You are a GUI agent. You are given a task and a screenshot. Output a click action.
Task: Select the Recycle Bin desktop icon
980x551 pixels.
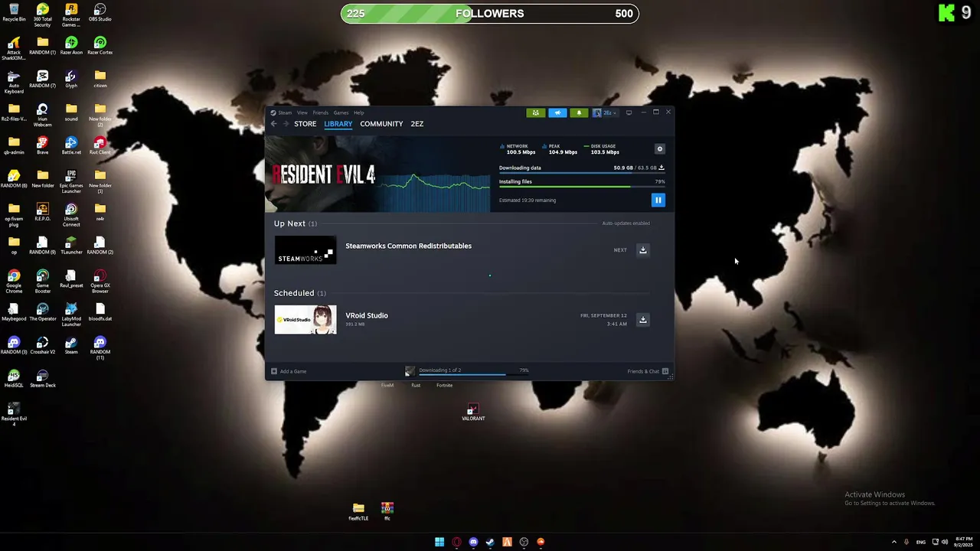[x=14, y=12]
